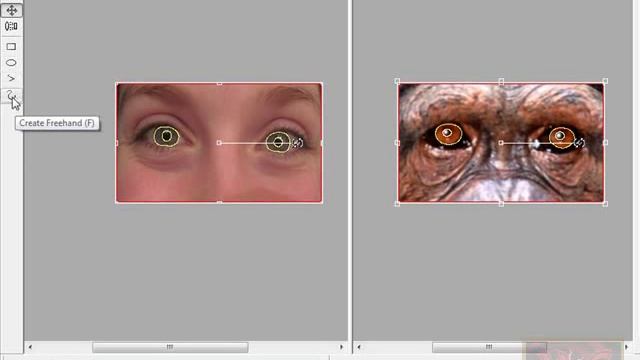Click the left pane horizontal scrollbar thumb

pos(170,347)
